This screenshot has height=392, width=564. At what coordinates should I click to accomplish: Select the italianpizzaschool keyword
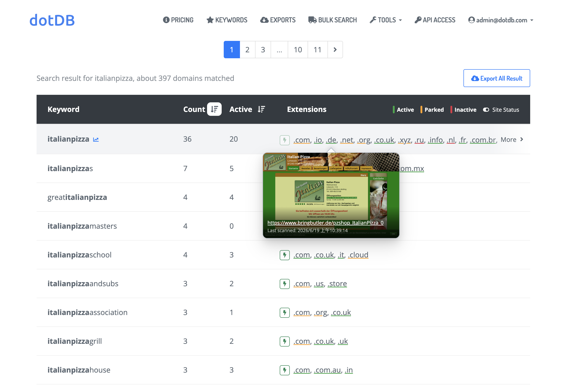(x=79, y=255)
